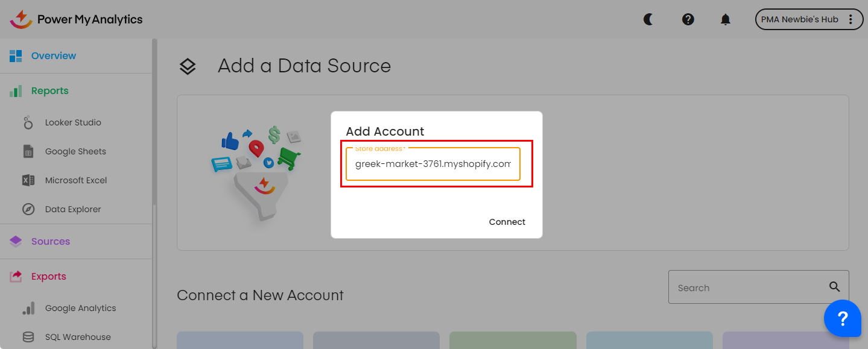Open the Exports sidebar section

48,277
